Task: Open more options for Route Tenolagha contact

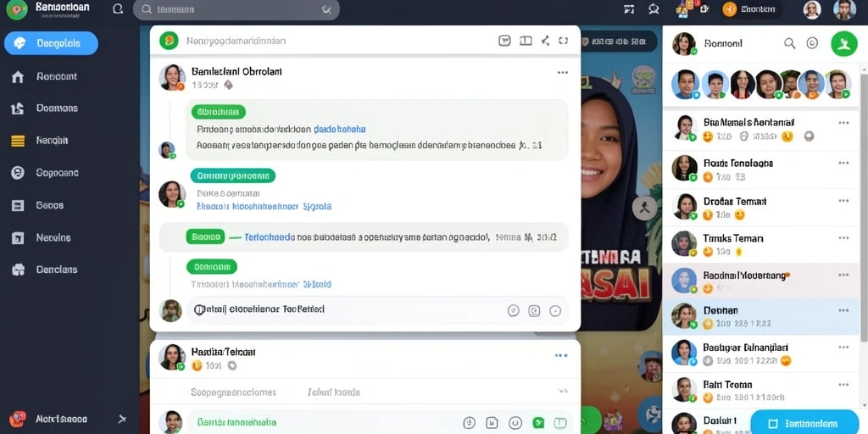Action: pos(843,163)
